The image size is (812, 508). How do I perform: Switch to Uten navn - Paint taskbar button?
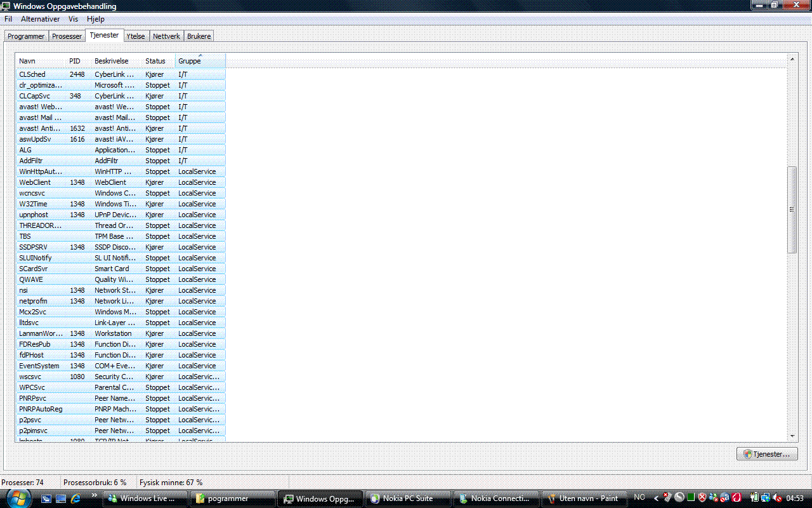[x=585, y=498]
